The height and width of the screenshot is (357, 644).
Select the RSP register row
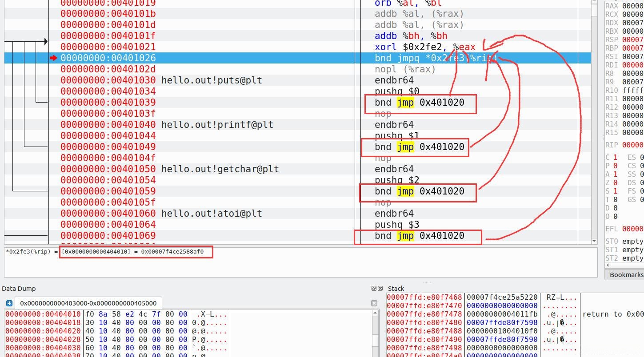(x=624, y=40)
